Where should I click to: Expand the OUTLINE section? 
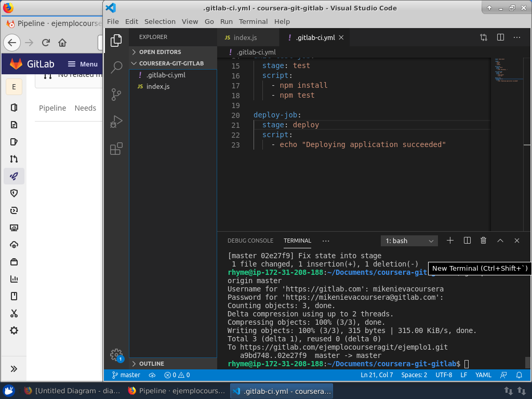click(151, 364)
